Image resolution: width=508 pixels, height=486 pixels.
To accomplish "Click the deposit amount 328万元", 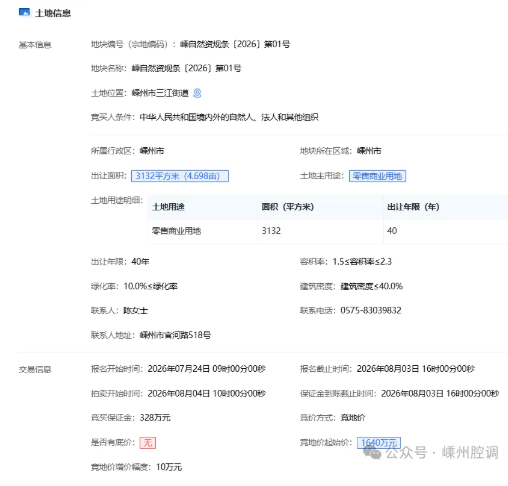I will [155, 418].
